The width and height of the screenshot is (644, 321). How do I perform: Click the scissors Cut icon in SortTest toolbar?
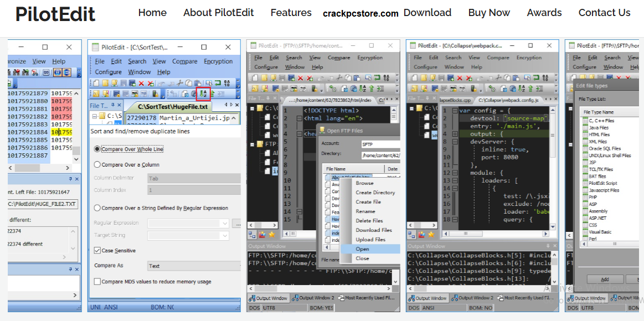coord(179,84)
